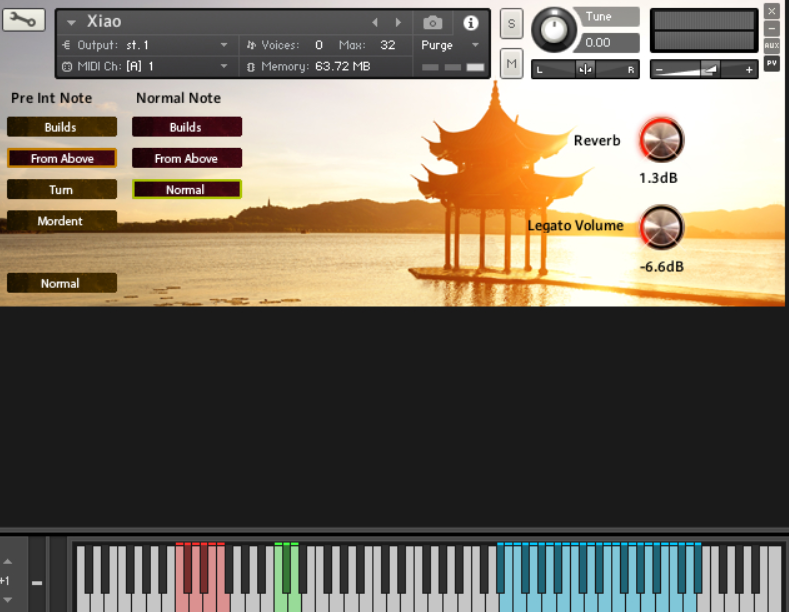Open the MIDI channel dropdown
This screenshot has height=612, width=789.
224,66
